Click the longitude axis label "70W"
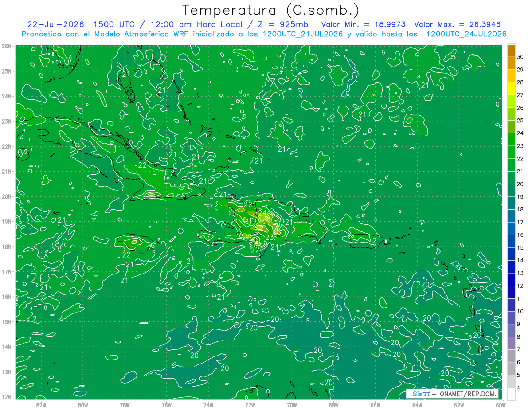The width and height of the screenshot is (532, 411). [292, 405]
